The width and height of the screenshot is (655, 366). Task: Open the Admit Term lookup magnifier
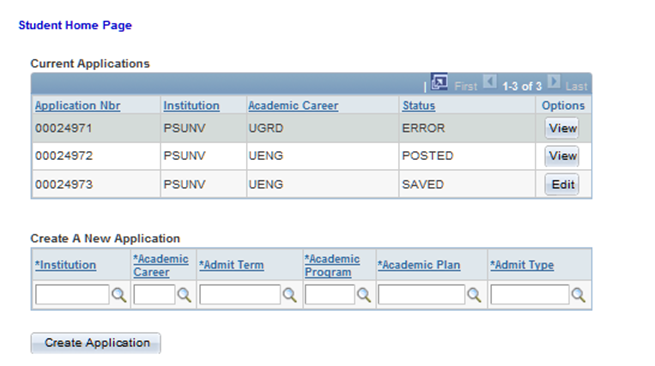tap(289, 295)
